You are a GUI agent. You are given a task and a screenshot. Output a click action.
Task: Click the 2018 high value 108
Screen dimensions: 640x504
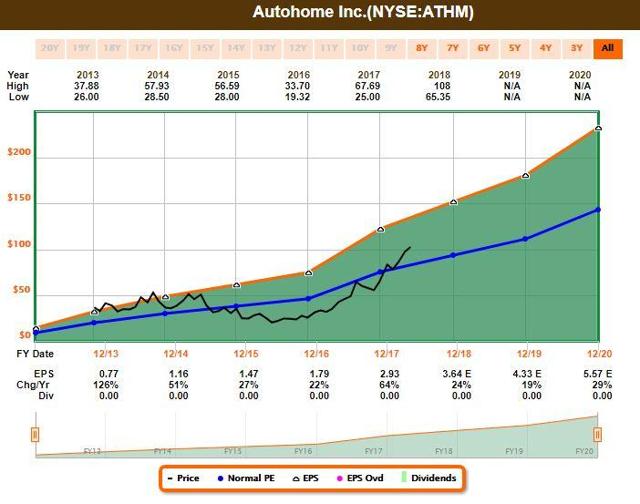(442, 86)
